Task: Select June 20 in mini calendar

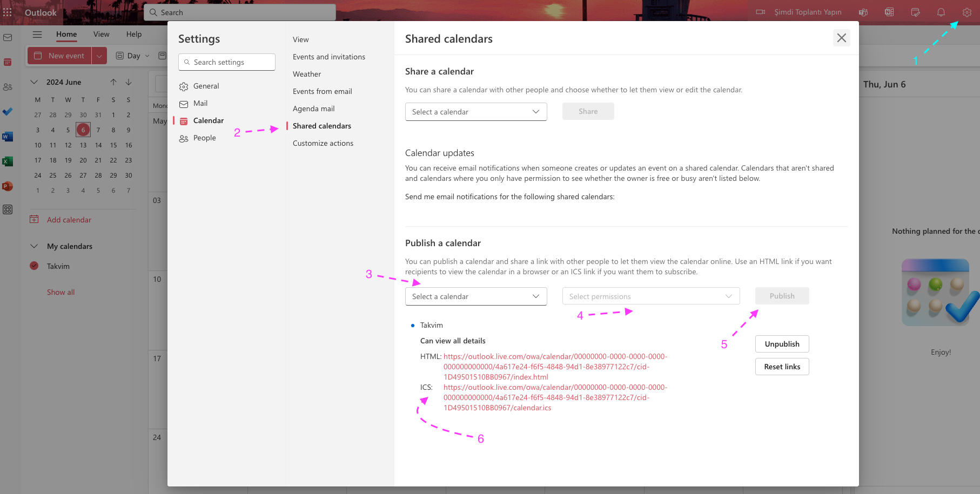Action: [83, 160]
